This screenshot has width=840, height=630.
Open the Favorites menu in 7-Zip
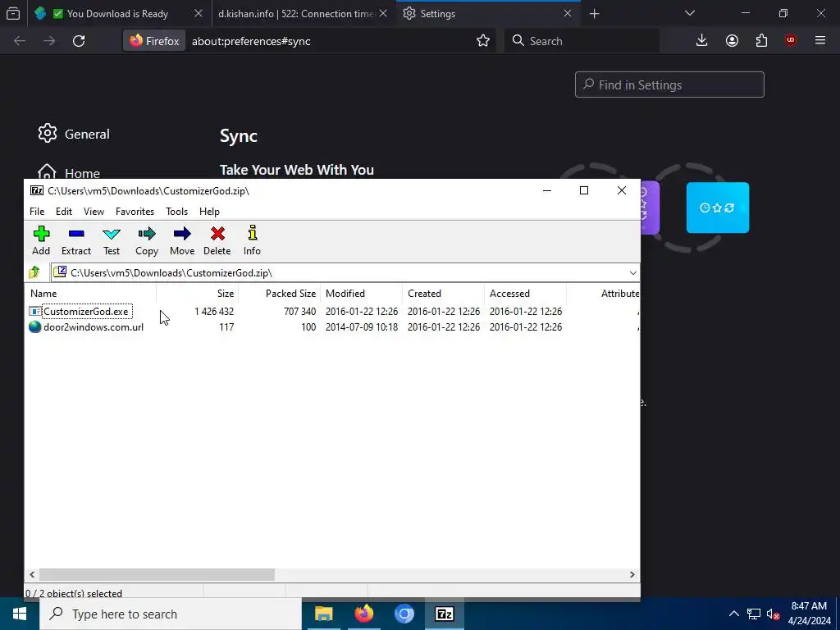(135, 212)
